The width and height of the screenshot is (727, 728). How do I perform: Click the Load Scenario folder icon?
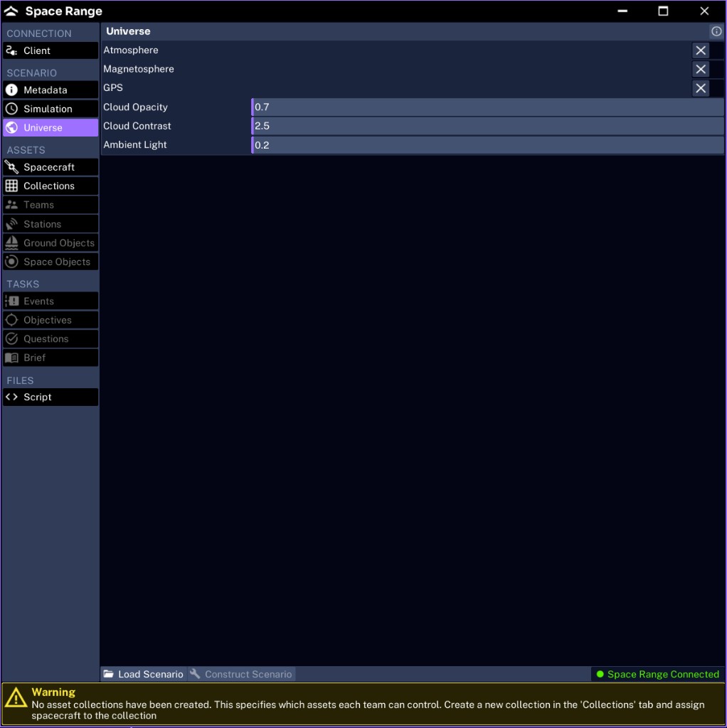click(109, 674)
